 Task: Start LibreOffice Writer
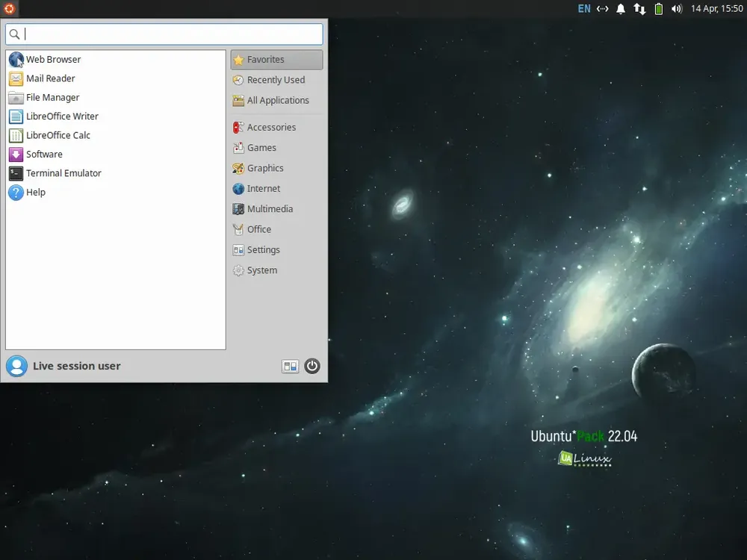(116, 116)
